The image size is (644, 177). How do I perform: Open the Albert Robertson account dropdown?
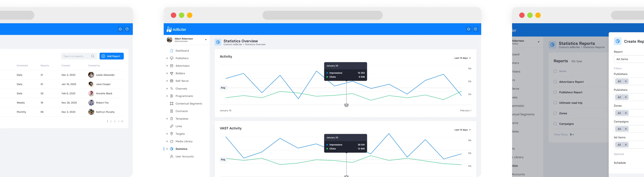click(x=206, y=40)
